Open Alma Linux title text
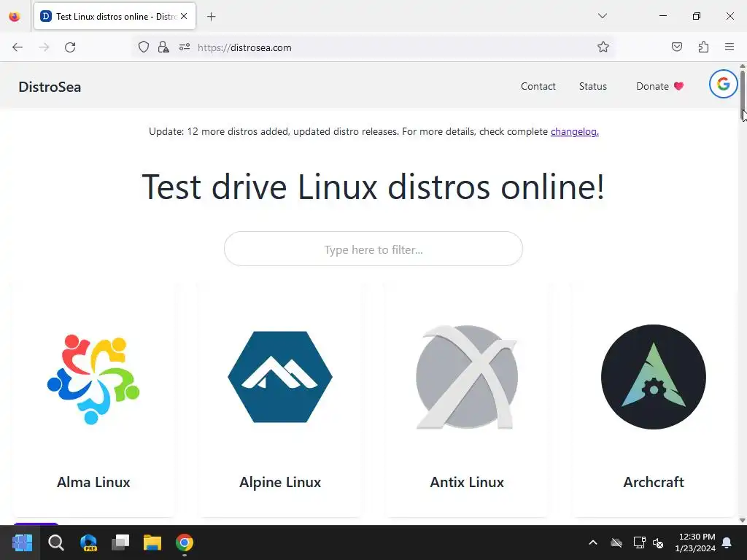Image resolution: width=747 pixels, height=560 pixels. tap(93, 482)
